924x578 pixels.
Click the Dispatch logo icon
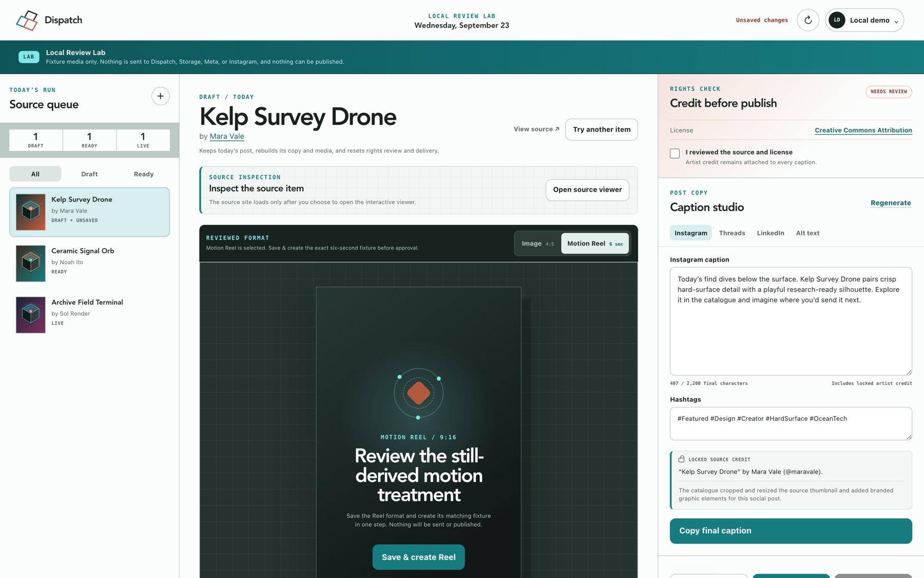(x=27, y=21)
